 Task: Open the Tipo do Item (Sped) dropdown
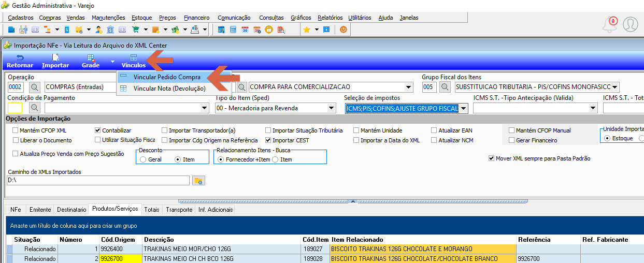[331, 108]
